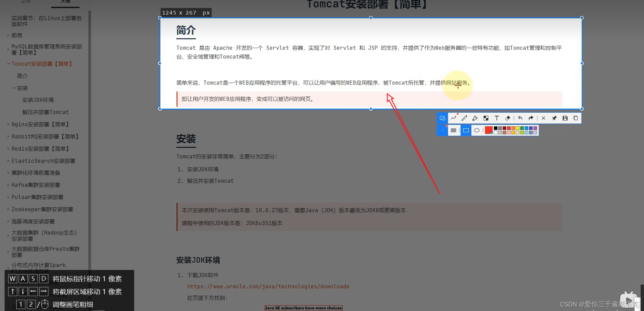The height and width of the screenshot is (311, 644).
Task: Redo the annotation
Action: tap(531, 118)
